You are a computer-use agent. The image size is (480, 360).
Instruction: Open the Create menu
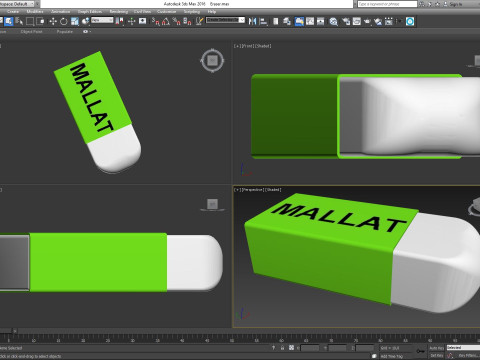tap(13, 12)
